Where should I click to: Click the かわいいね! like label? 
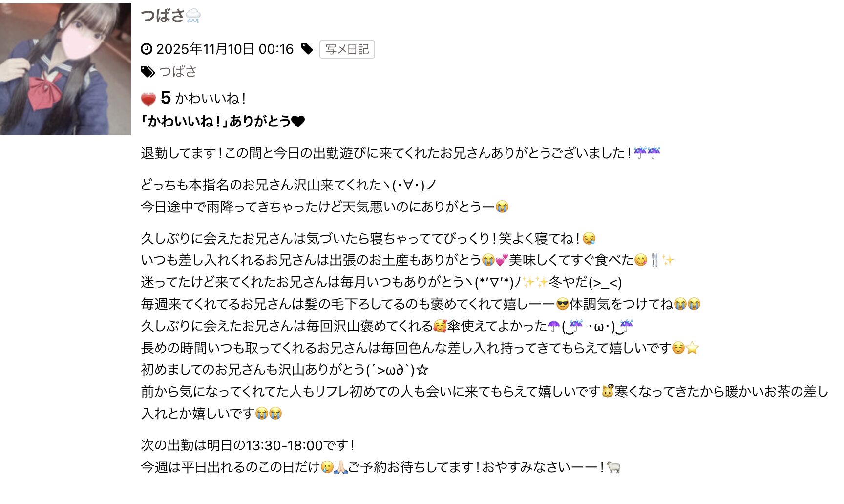click(211, 99)
